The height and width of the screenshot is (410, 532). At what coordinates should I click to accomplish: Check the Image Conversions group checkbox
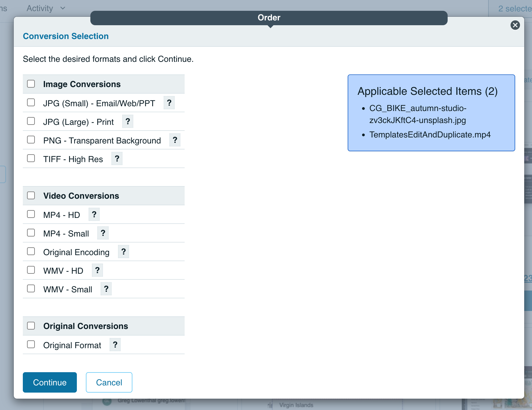tap(31, 84)
